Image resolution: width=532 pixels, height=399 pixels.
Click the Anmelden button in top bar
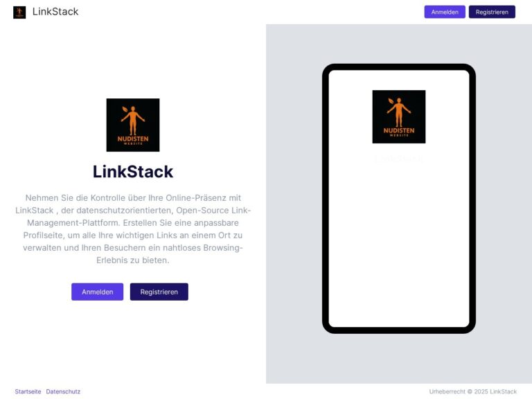[445, 12]
